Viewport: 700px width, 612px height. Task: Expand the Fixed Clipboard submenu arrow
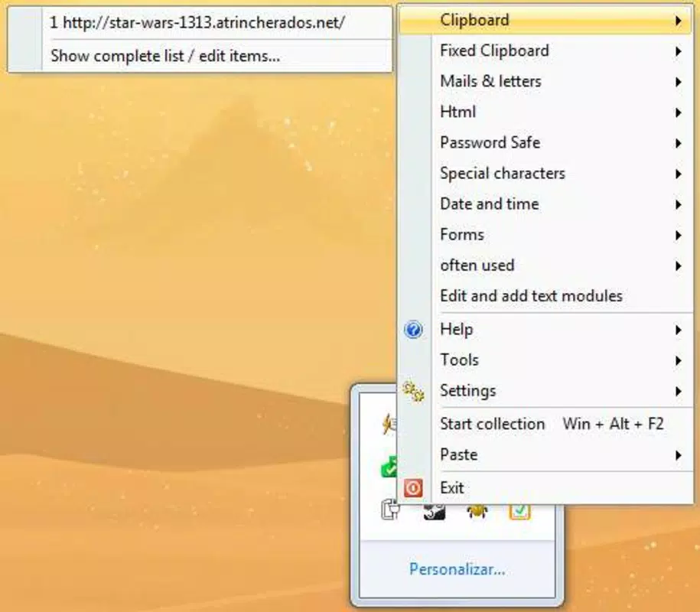click(678, 51)
